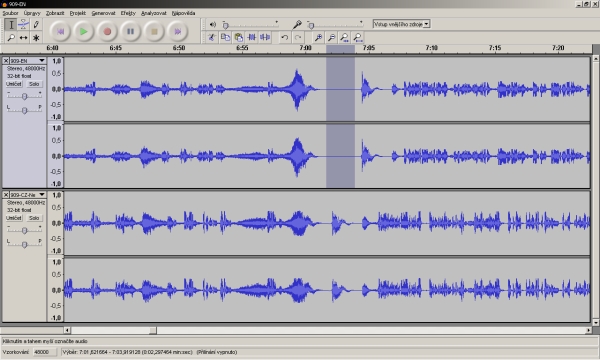
Task: Click the 7:15 mark on the timeline
Action: point(495,48)
